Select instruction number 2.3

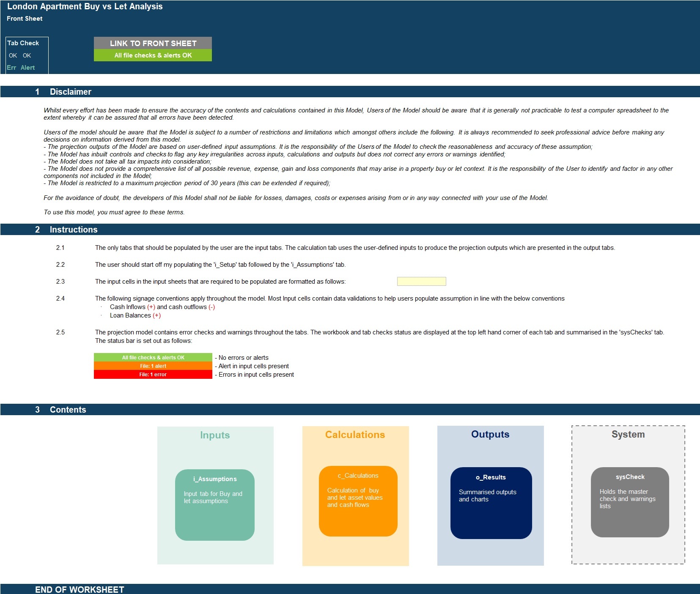click(60, 282)
